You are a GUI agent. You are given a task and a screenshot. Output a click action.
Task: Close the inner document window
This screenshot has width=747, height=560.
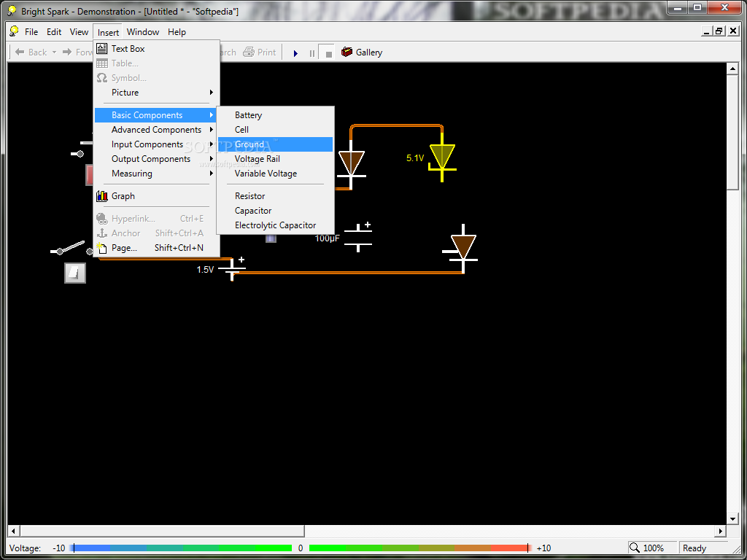click(x=733, y=31)
